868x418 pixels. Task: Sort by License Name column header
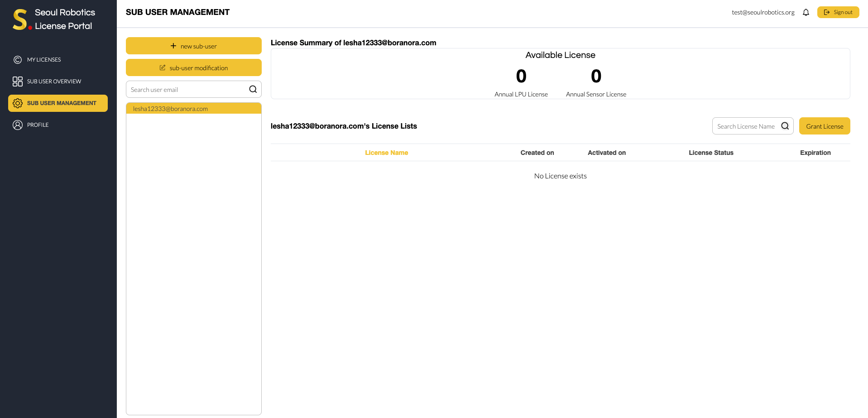tap(387, 153)
